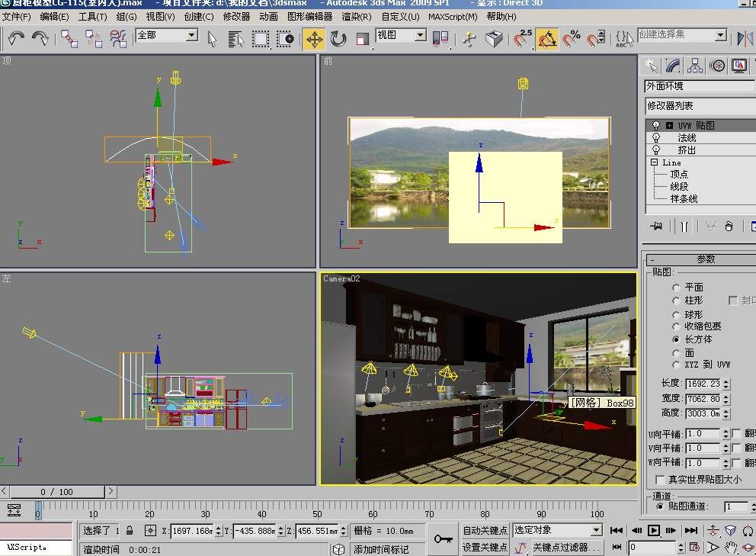Open the 渲染(R) menu
This screenshot has width=756, height=556.
coord(357,17)
